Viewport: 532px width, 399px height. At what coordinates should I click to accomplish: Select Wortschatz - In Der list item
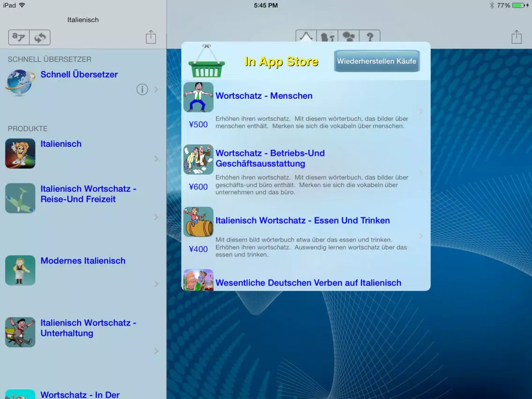pyautogui.click(x=80, y=394)
